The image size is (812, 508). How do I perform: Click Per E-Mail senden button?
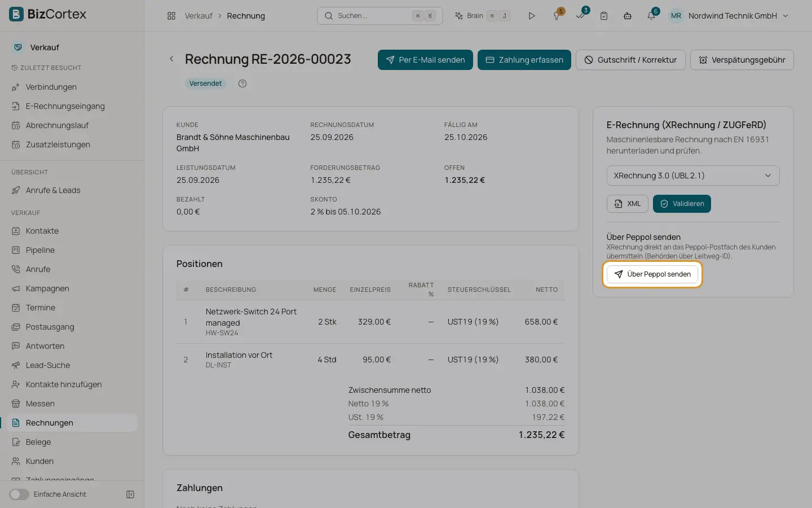point(425,60)
